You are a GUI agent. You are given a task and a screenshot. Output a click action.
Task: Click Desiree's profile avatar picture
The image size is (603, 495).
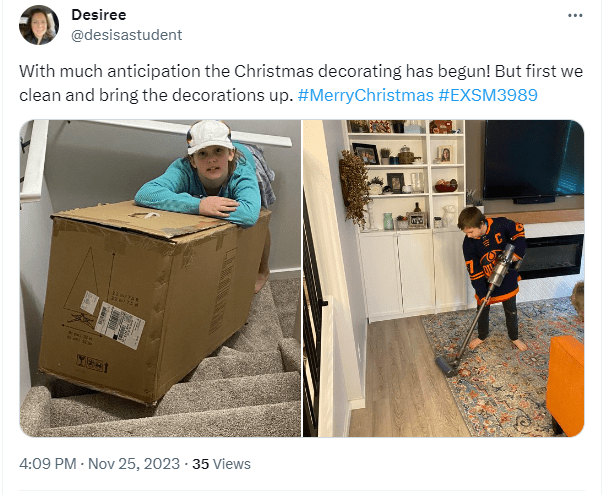pos(41,25)
